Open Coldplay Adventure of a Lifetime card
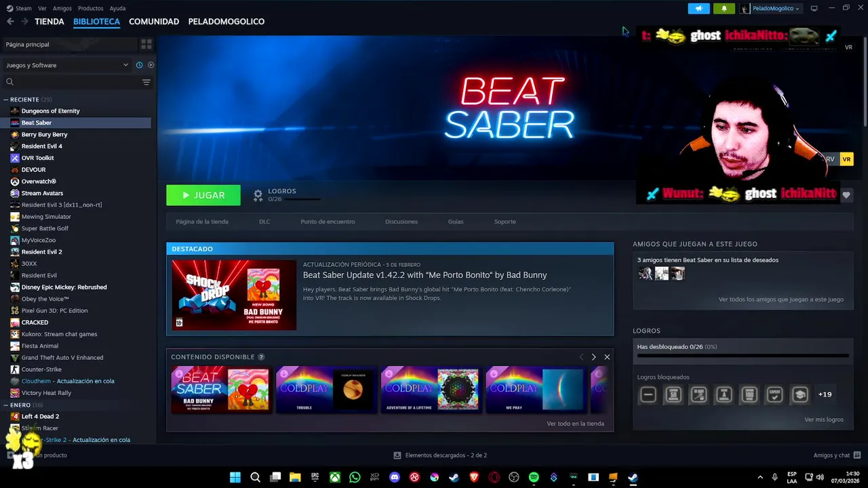This screenshot has height=488, width=868. [x=431, y=389]
